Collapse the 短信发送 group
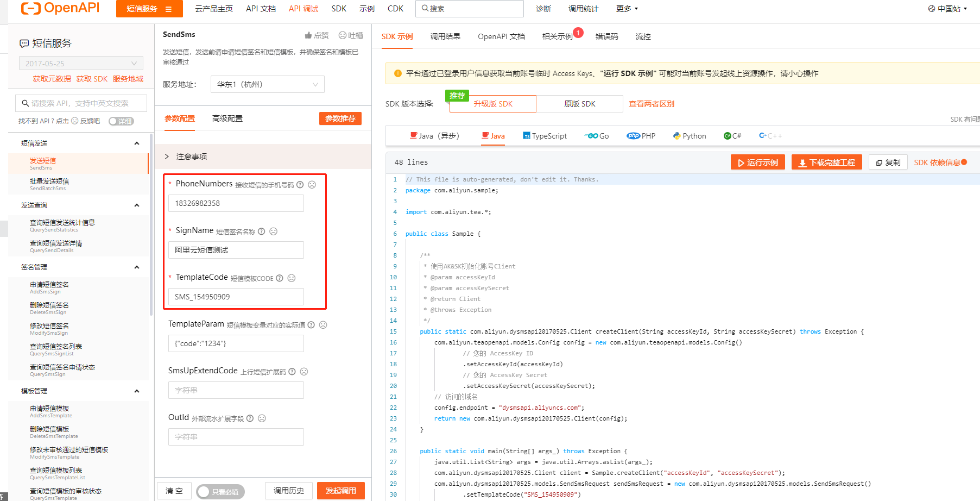 pyautogui.click(x=137, y=143)
